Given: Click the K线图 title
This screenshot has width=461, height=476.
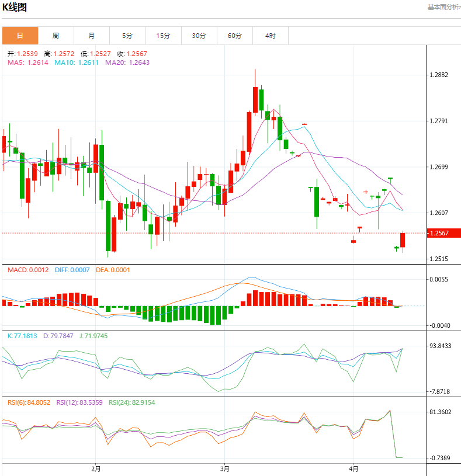Looking at the screenshot, I should click(x=15, y=8).
